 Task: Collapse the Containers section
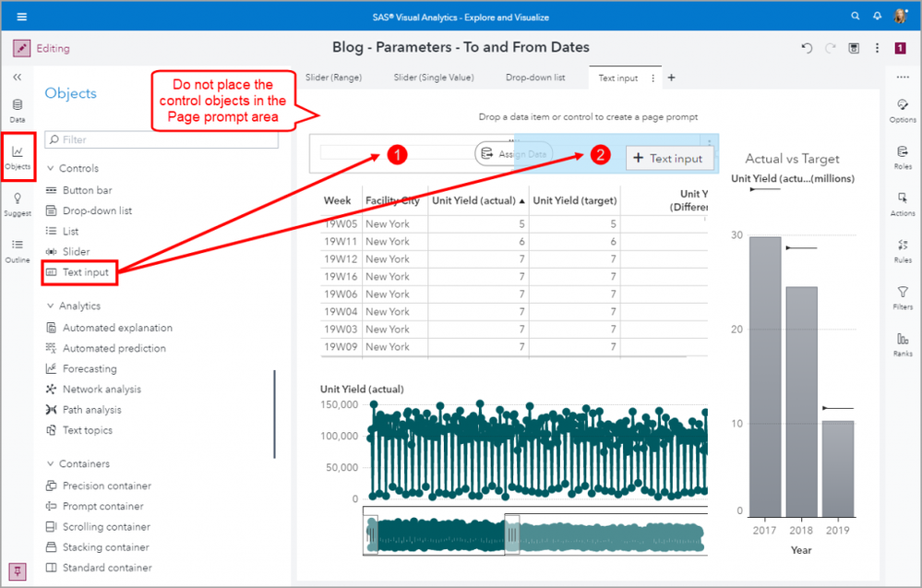(51, 464)
